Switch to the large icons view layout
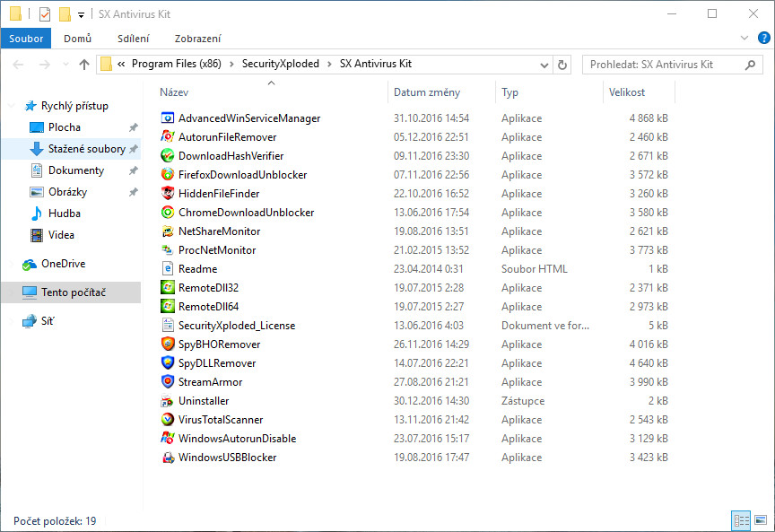The width and height of the screenshot is (775, 532). tap(762, 520)
